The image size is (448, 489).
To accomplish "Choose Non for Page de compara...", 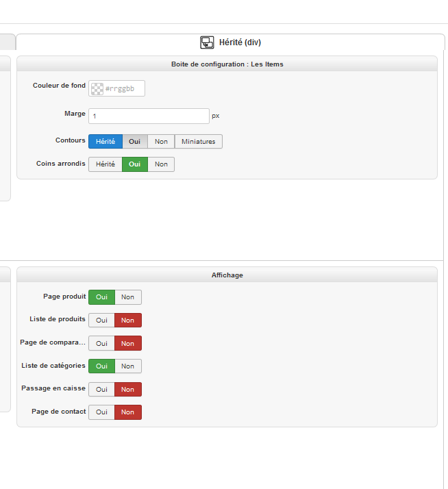I will point(128,343).
